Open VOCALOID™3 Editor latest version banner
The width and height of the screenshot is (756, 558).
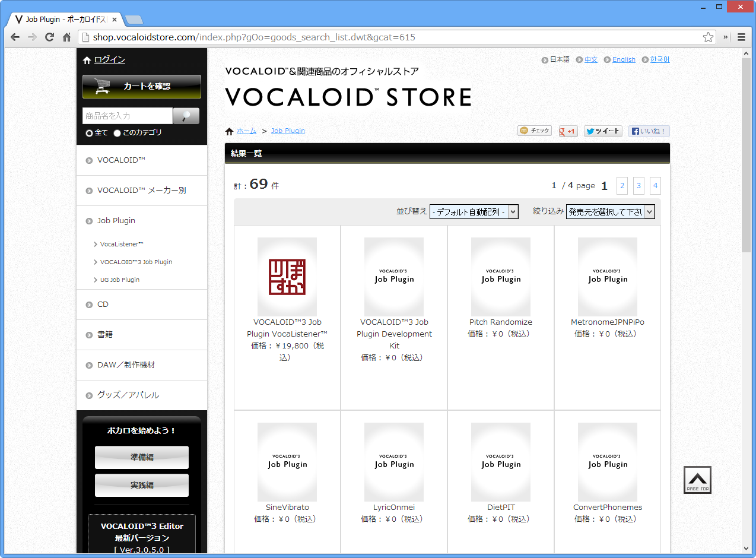142,535
